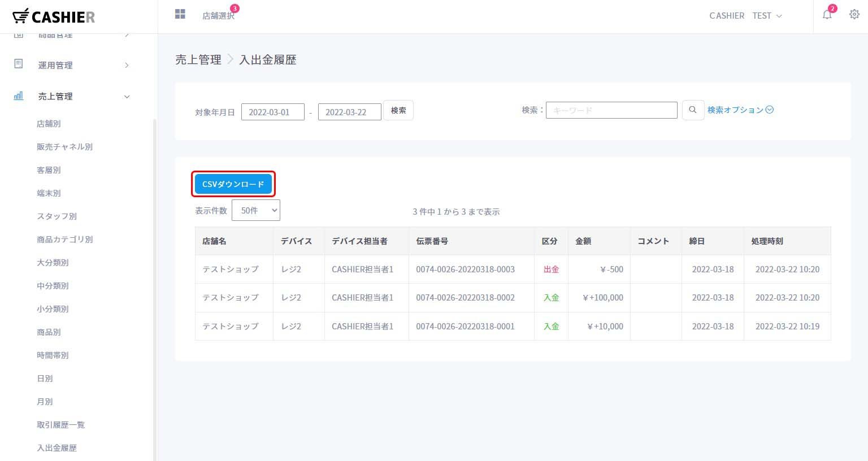Screen dimensions: 868x461
Task: Click voucher 0074-0026-20220318-0002
Action: [x=465, y=298]
